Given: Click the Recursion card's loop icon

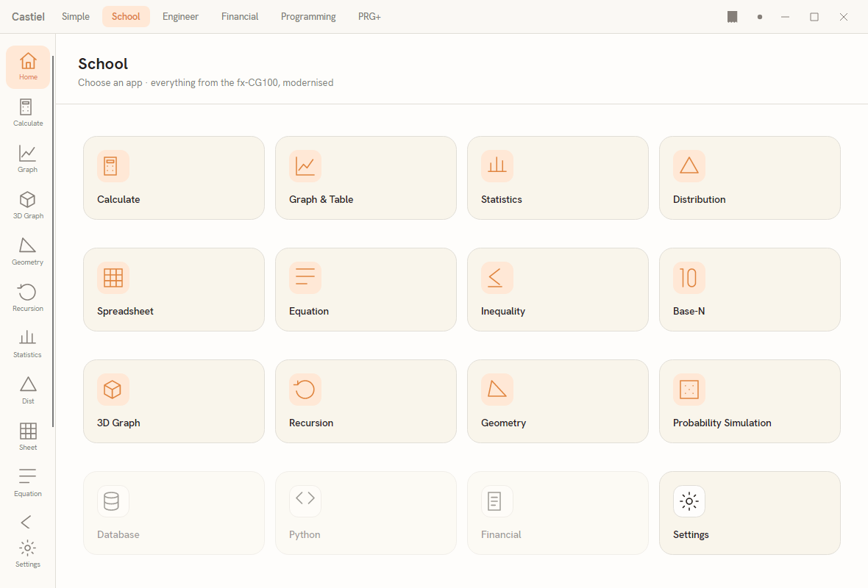Looking at the screenshot, I should click(305, 390).
